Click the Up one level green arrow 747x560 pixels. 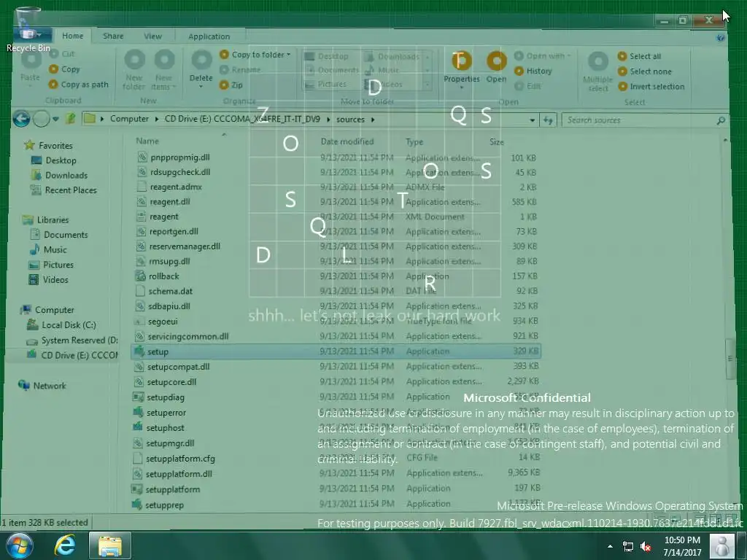pyautogui.click(x=71, y=119)
